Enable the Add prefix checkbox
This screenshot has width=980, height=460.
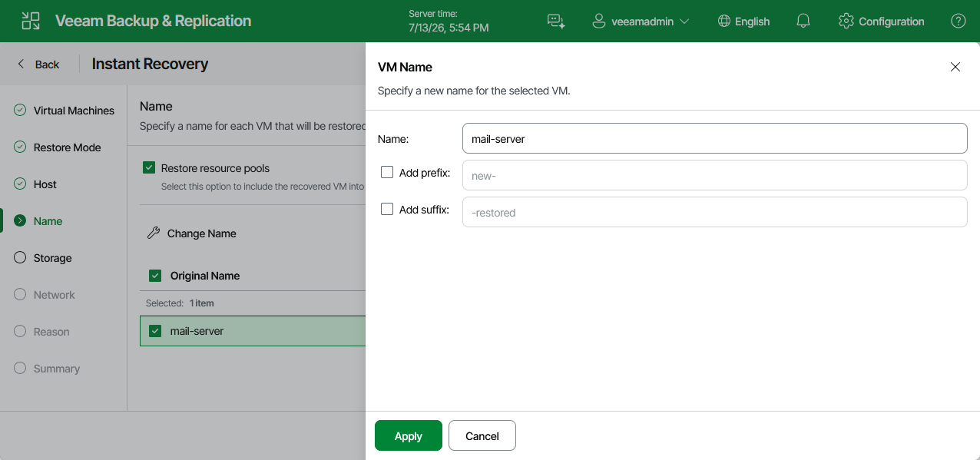(x=387, y=173)
